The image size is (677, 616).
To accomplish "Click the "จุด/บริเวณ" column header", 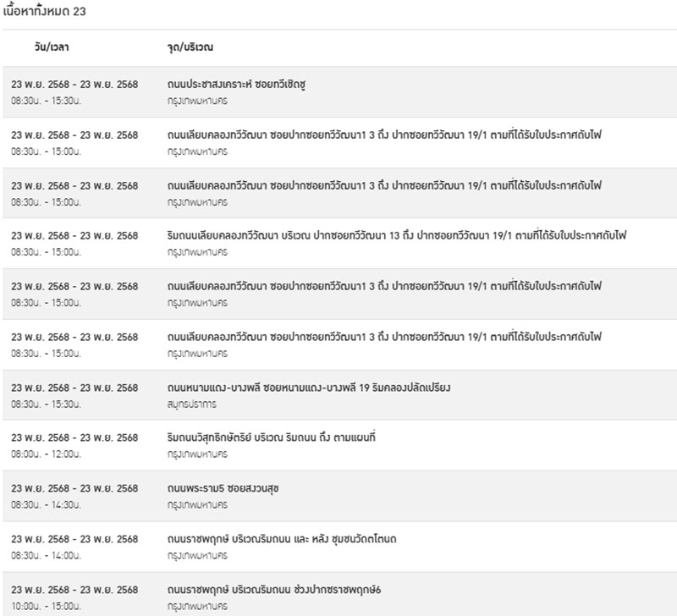I will point(190,48).
